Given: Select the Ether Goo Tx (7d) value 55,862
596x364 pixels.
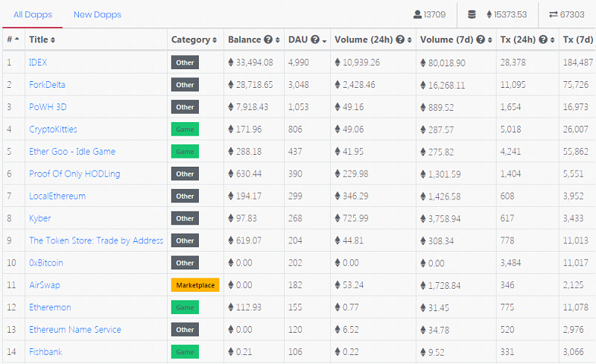Looking at the screenshot, I should pos(575,151).
